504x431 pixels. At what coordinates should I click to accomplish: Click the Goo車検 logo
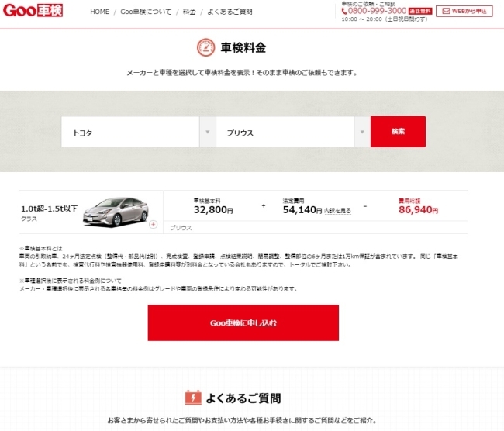(33, 11)
